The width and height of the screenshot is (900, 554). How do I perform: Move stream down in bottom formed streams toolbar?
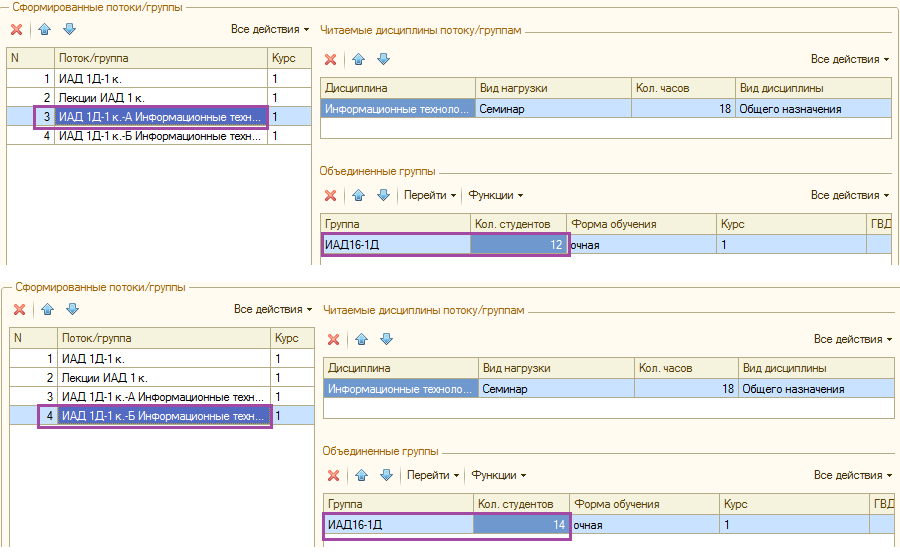72,309
